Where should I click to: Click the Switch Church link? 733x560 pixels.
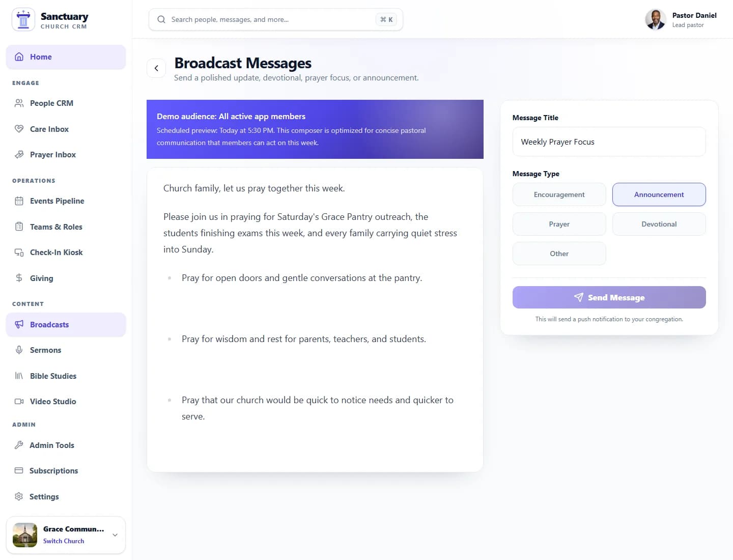tap(64, 541)
